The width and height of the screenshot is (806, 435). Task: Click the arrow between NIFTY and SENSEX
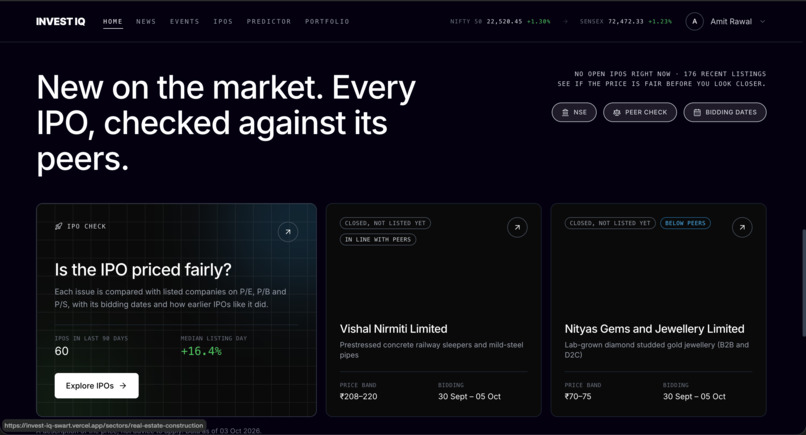click(x=565, y=22)
